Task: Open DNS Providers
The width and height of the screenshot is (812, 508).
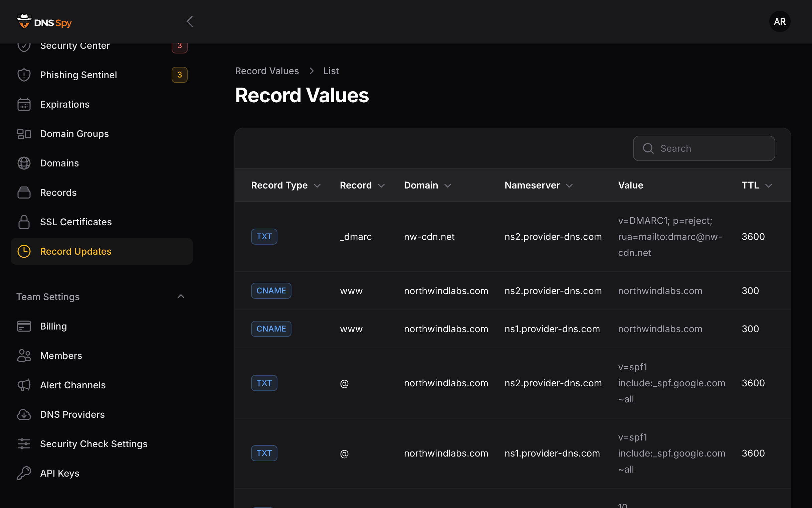Action: pyautogui.click(x=102, y=414)
